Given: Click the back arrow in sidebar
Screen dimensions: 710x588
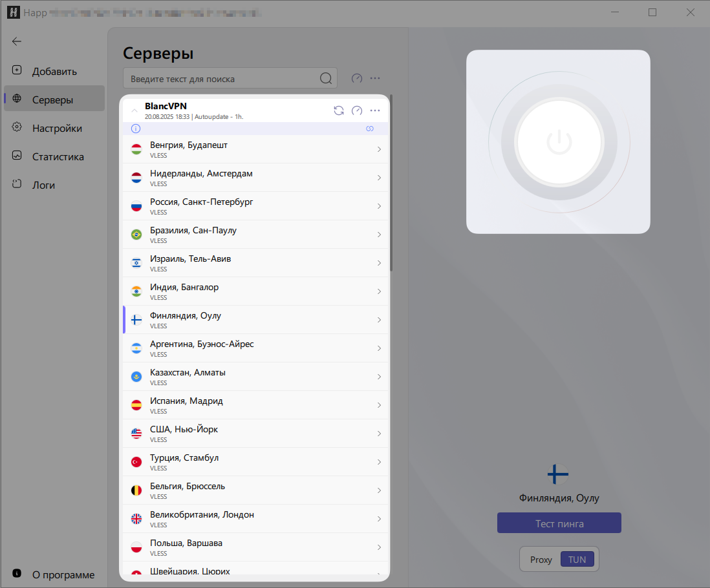Looking at the screenshot, I should [17, 41].
